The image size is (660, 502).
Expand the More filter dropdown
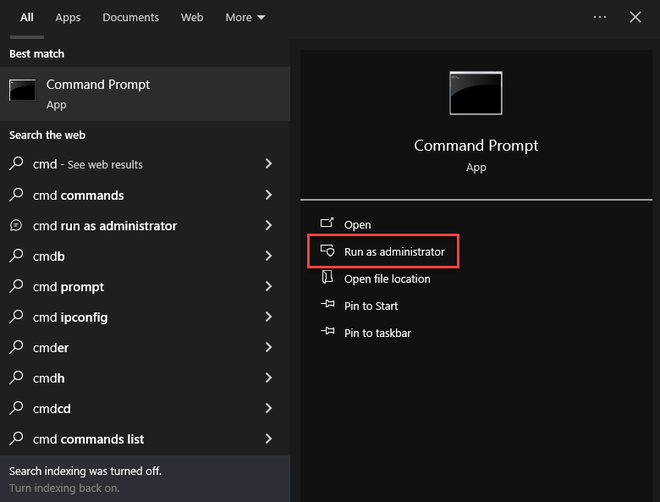(x=245, y=17)
